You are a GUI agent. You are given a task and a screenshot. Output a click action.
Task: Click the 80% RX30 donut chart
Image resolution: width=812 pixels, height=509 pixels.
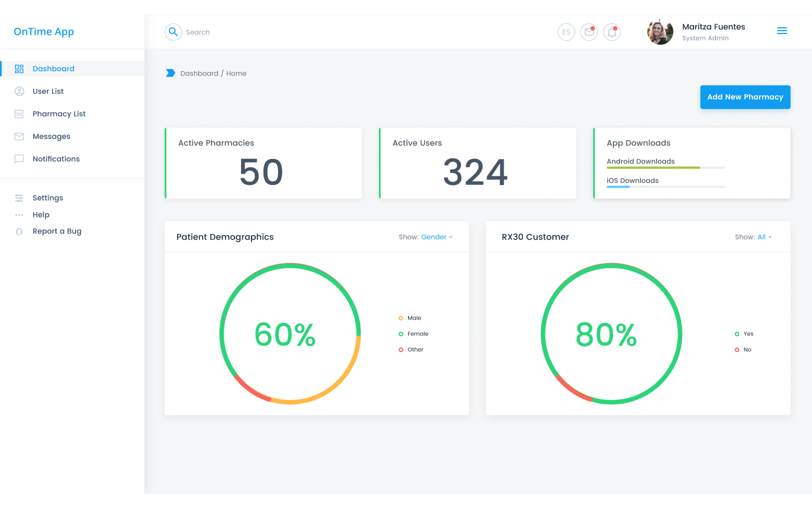click(611, 333)
